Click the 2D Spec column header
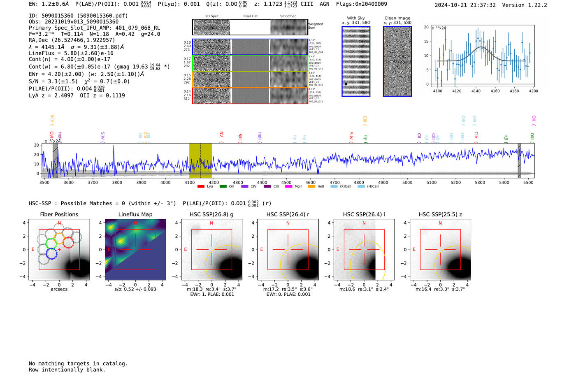The image size is (576, 392). 212,16
